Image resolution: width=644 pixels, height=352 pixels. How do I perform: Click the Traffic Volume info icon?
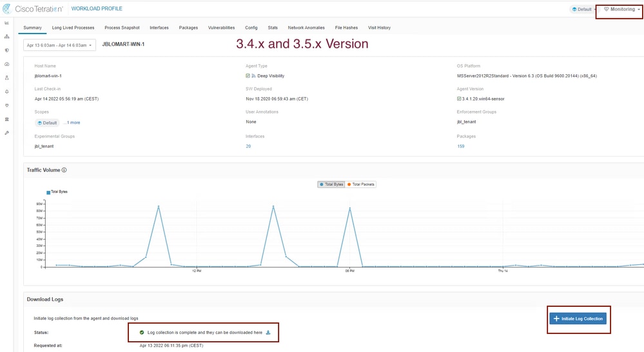[64, 170]
